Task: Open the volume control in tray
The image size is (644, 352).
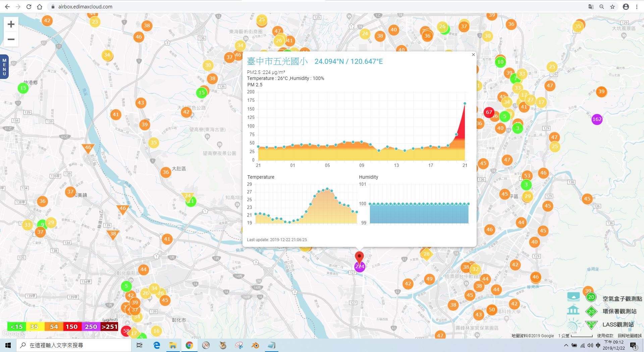Action: [x=590, y=345]
